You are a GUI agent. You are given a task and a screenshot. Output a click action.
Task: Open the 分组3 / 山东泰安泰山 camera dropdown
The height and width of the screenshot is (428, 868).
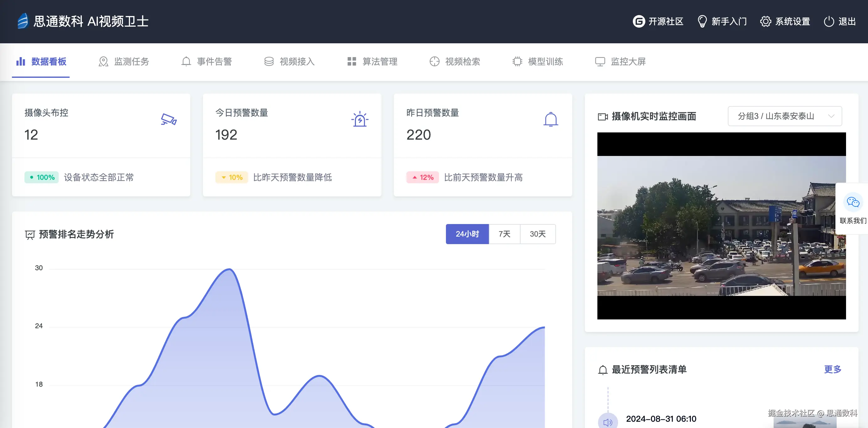pos(776,116)
